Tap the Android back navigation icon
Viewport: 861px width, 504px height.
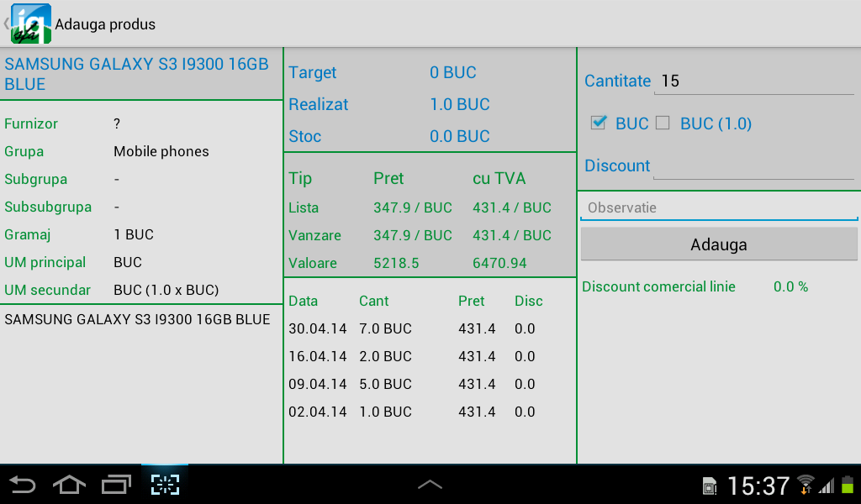coord(23,485)
